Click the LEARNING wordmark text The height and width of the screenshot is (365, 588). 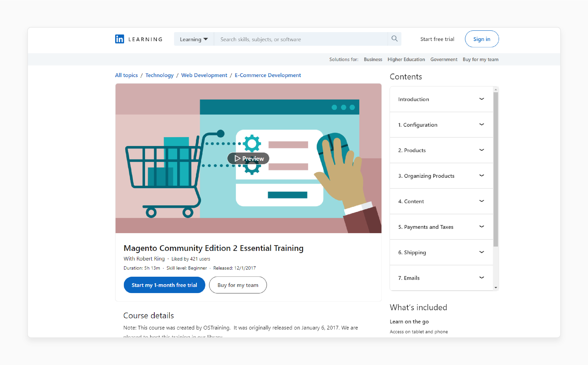tap(145, 39)
